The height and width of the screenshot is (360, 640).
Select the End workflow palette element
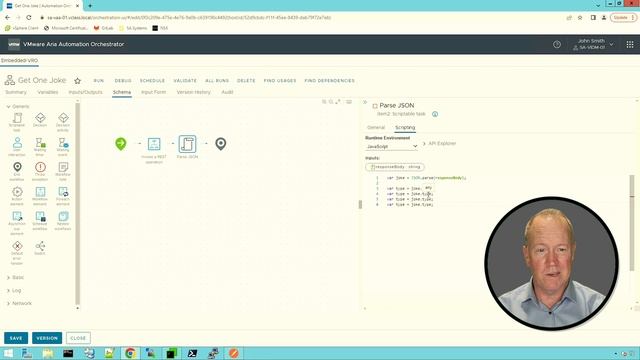pyautogui.click(x=17, y=171)
